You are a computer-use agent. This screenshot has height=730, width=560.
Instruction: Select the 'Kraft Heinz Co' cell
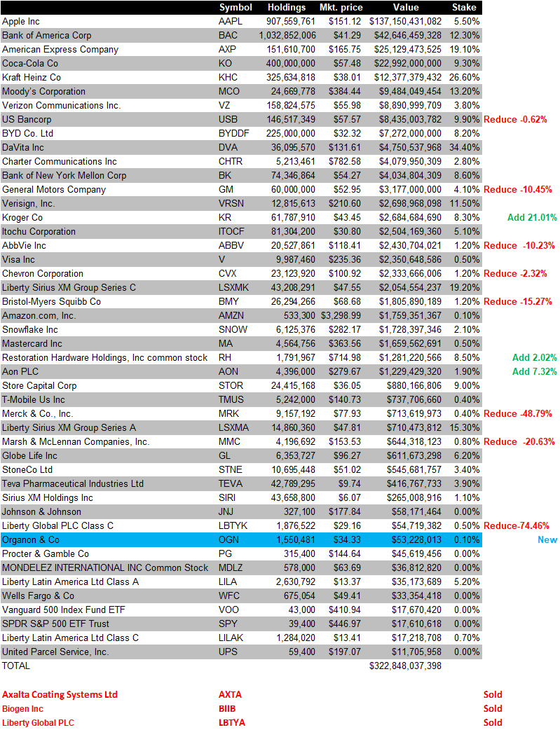click(x=32, y=77)
